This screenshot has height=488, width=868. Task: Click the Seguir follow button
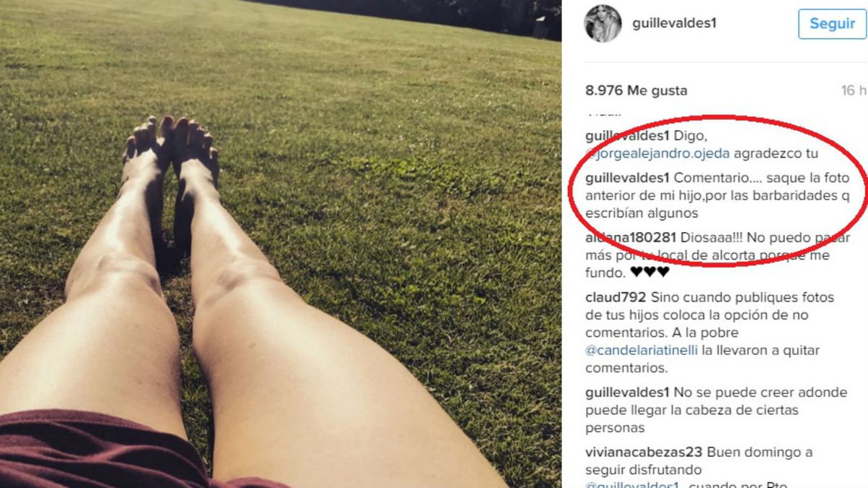click(832, 24)
